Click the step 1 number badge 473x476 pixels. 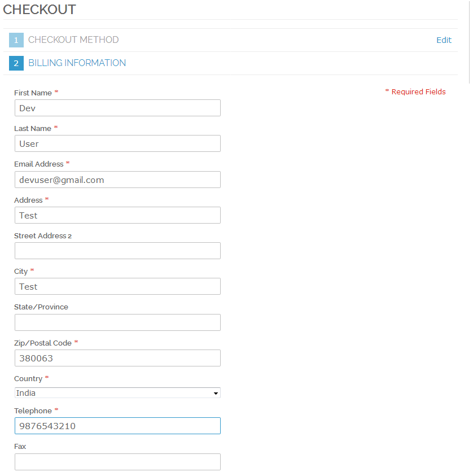[16, 40]
